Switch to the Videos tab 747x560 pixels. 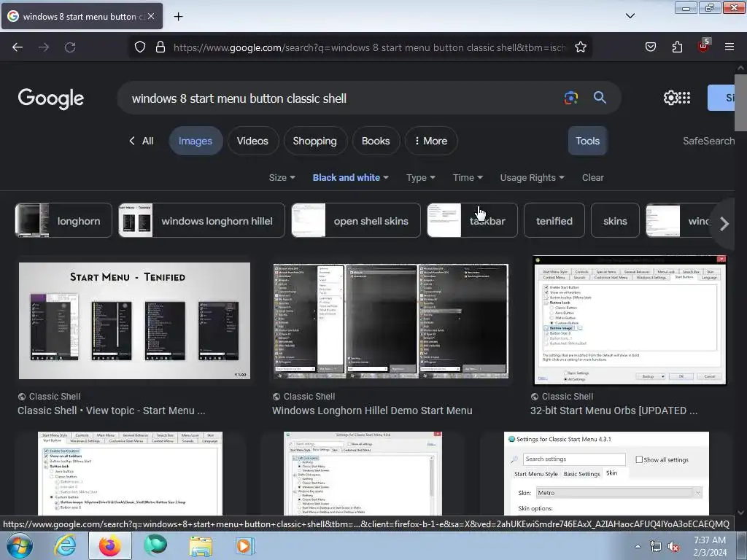(x=252, y=141)
